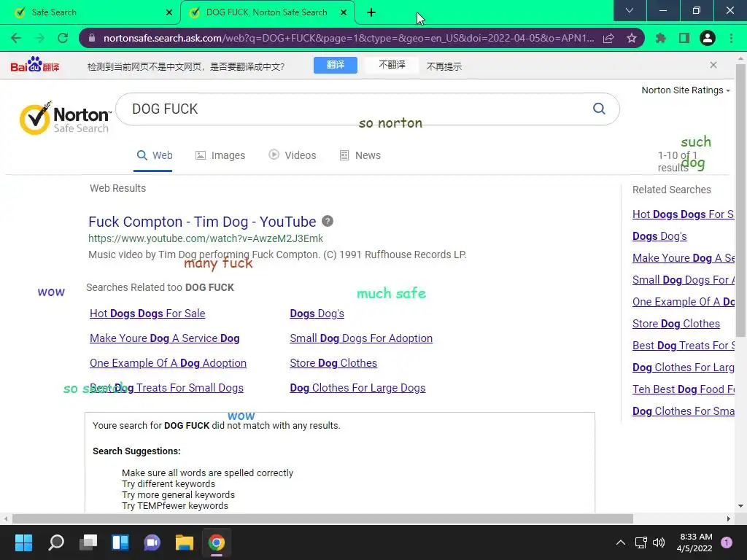The width and height of the screenshot is (747, 560).
Task: Click the scroll-down arrow of the vertical scrollbar
Action: click(x=740, y=506)
